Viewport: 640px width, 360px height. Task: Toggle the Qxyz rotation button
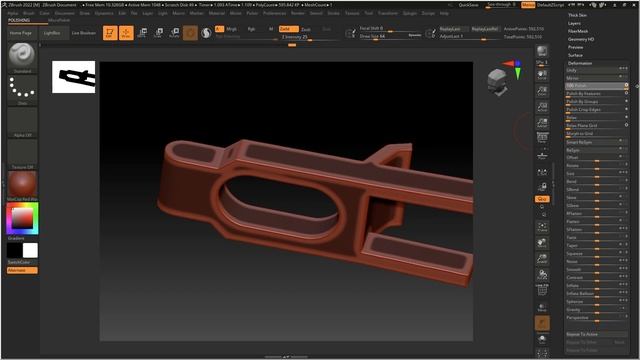[x=542, y=199]
